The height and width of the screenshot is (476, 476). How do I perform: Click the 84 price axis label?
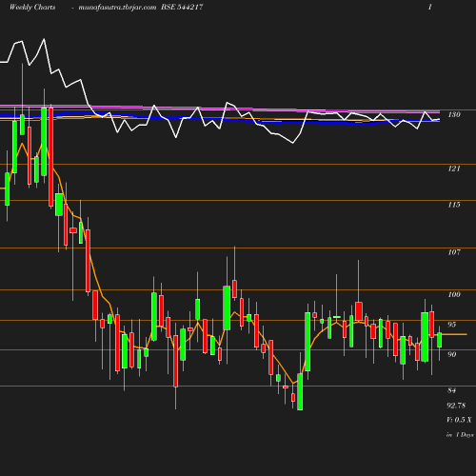[452, 390]
